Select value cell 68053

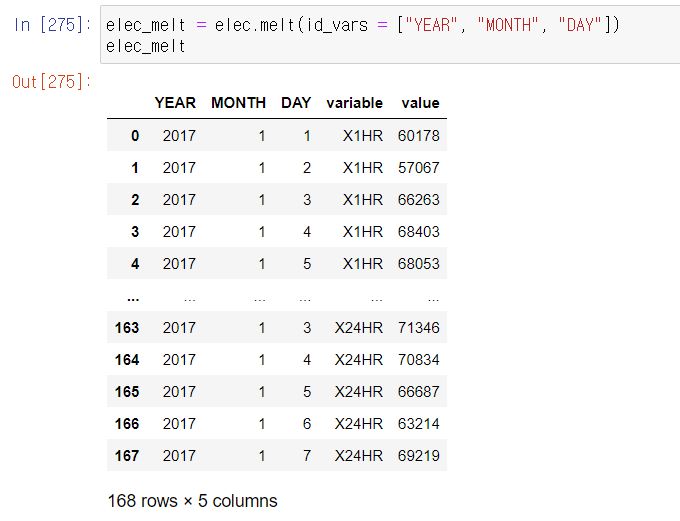tap(418, 264)
